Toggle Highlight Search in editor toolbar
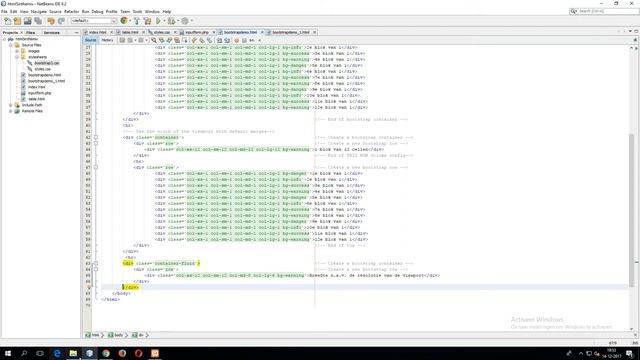Image resolution: width=640 pixels, height=360 pixels. [x=177, y=40]
